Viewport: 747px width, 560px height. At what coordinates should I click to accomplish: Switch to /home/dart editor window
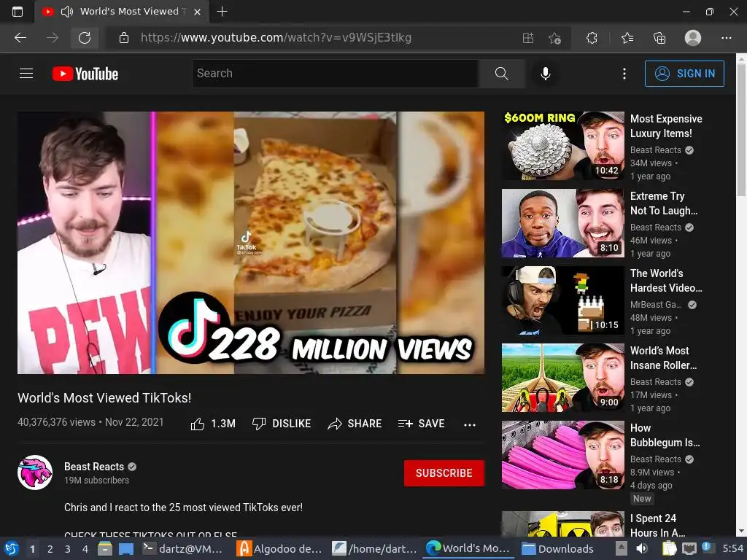point(375,548)
